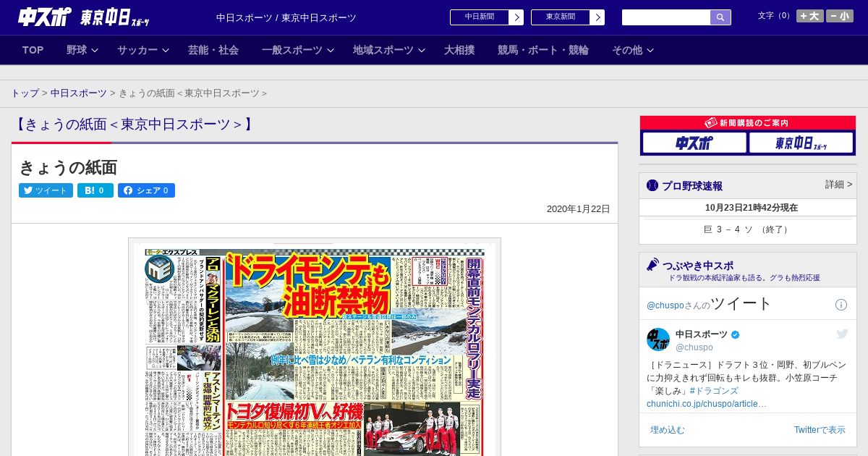
Task: Expand the サッカー menu
Action: pos(143,50)
